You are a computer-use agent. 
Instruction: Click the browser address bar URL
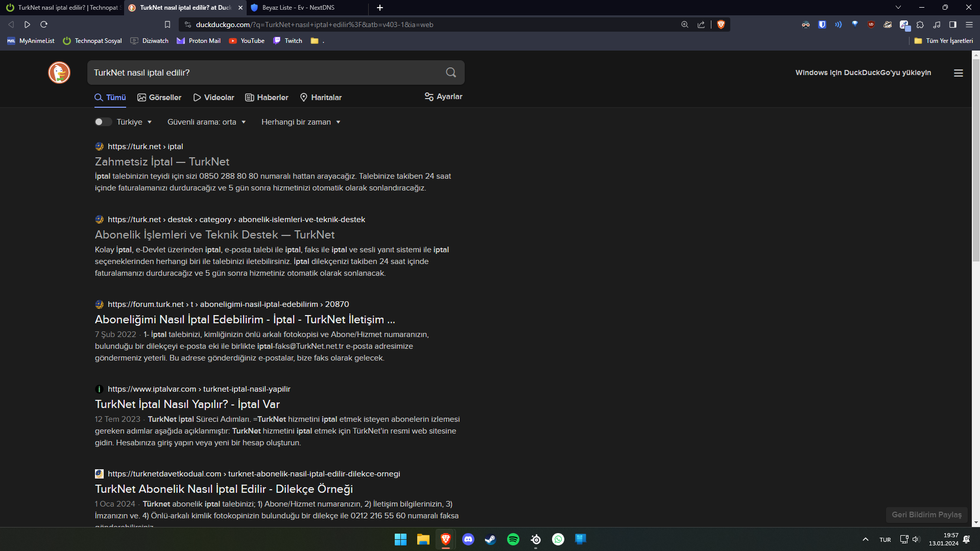(x=315, y=25)
